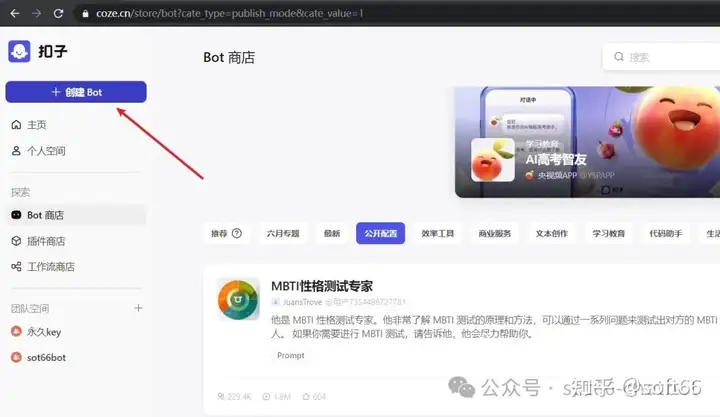Open the AI高考智友 banner
The height and width of the screenshot is (417, 720).
click(587, 142)
